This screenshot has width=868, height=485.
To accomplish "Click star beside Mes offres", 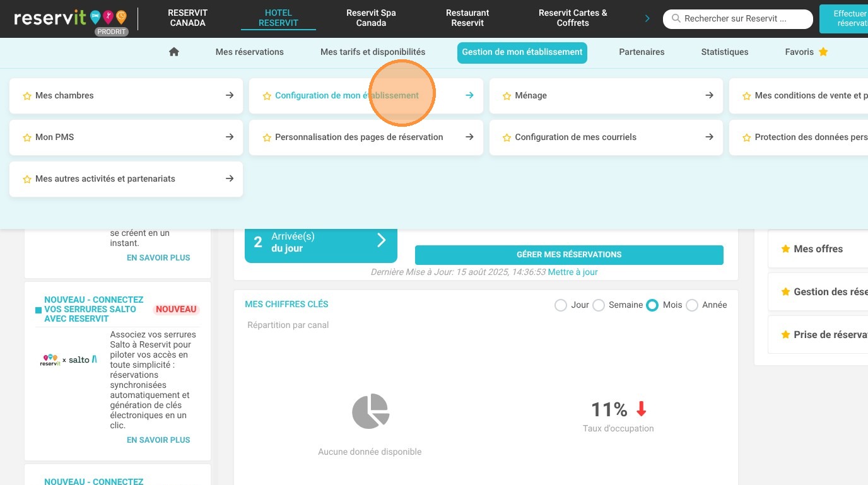I will 785,248.
